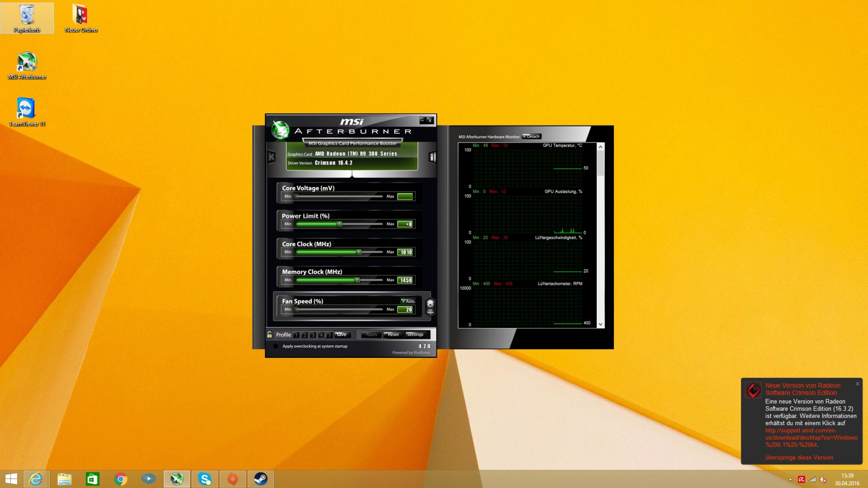Open Skype from the taskbar
The width and height of the screenshot is (868, 488).
pyautogui.click(x=204, y=479)
